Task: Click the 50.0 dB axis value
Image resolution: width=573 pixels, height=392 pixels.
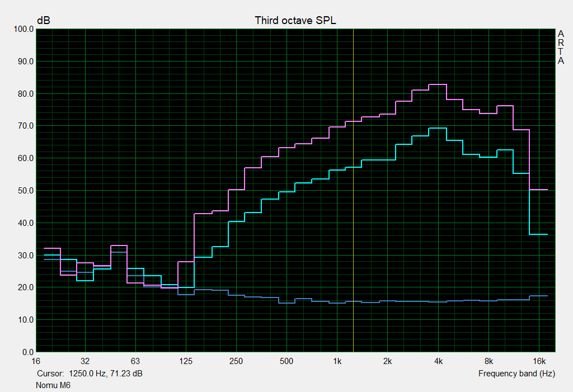Action: point(26,191)
